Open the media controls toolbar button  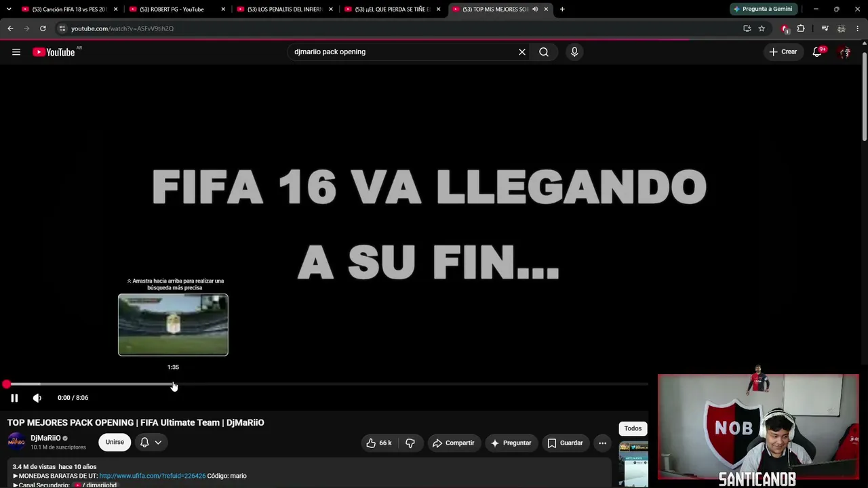pyautogui.click(x=825, y=28)
